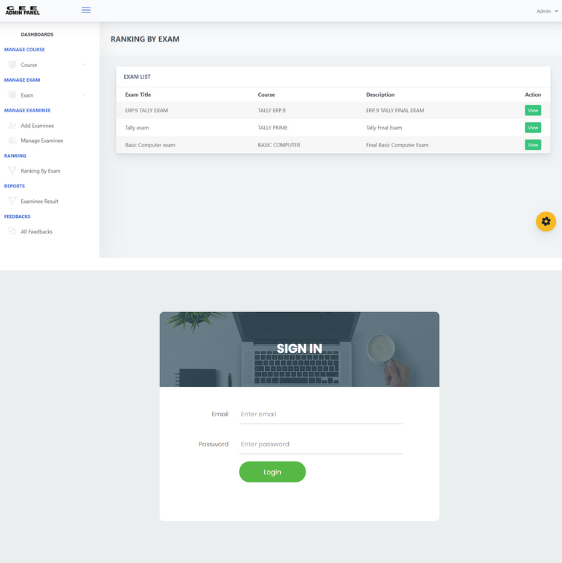Image resolution: width=562 pixels, height=563 pixels.
Task: Select the ERP.9 TALLY FINAL EXAM description
Action: (x=395, y=110)
